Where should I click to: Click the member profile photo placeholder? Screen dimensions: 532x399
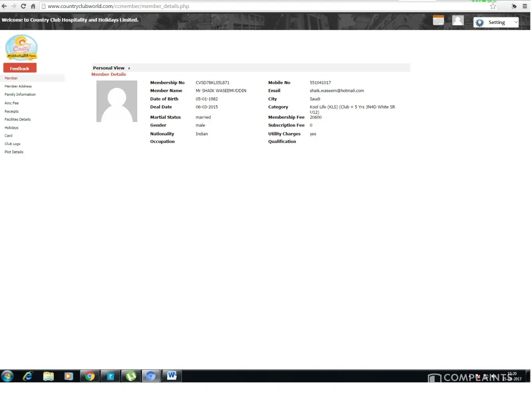(117, 101)
